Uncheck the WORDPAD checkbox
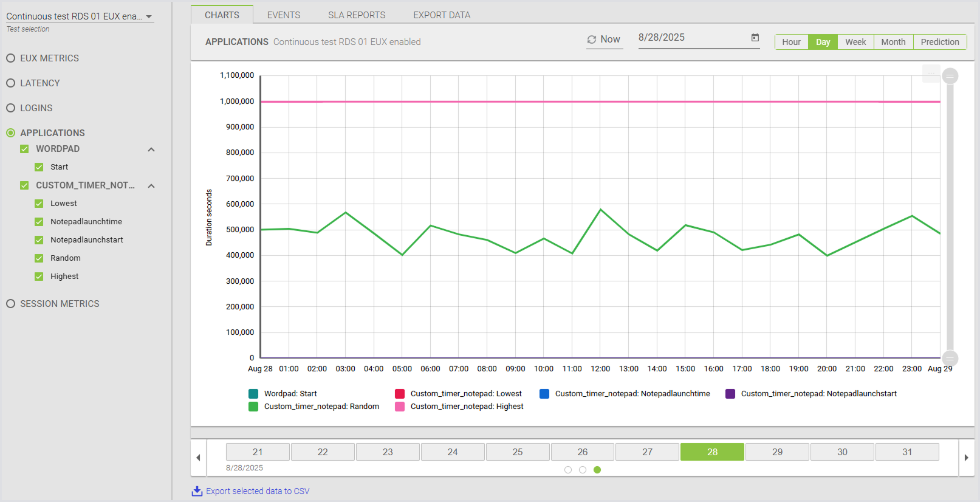The width and height of the screenshot is (980, 502). 24,149
